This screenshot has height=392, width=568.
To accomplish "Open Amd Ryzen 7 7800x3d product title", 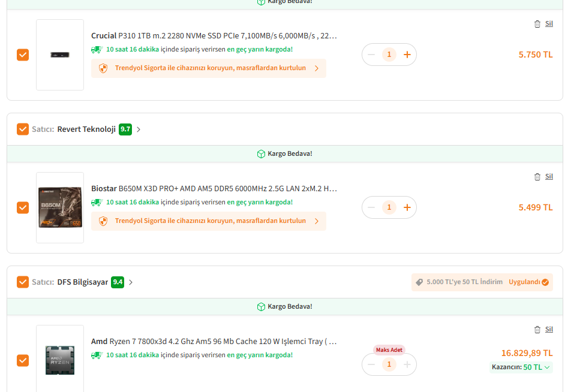I will tap(214, 341).
